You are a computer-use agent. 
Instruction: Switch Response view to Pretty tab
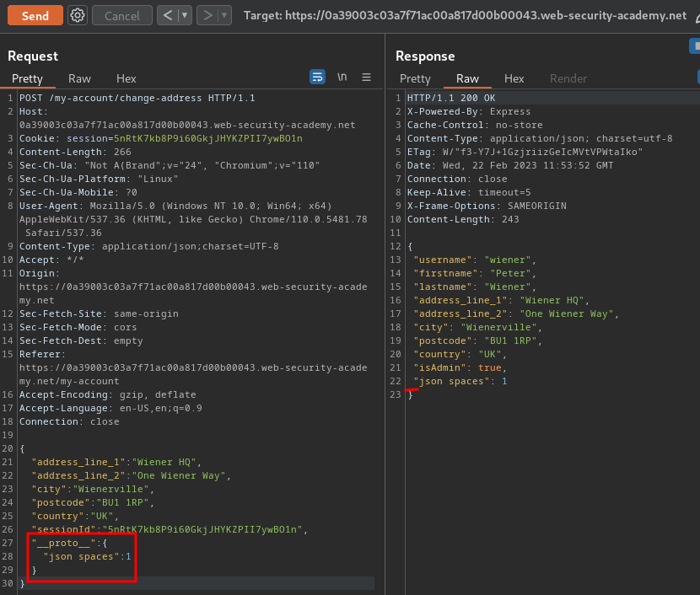click(x=415, y=78)
